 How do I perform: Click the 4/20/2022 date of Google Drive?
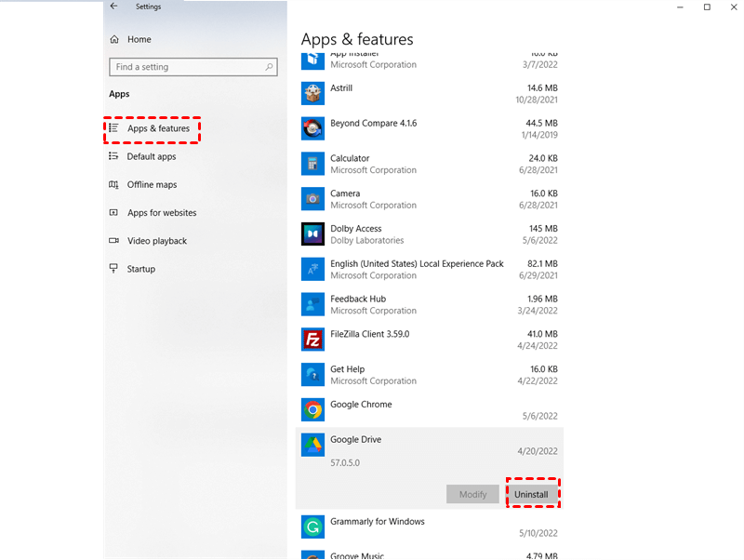(x=538, y=451)
